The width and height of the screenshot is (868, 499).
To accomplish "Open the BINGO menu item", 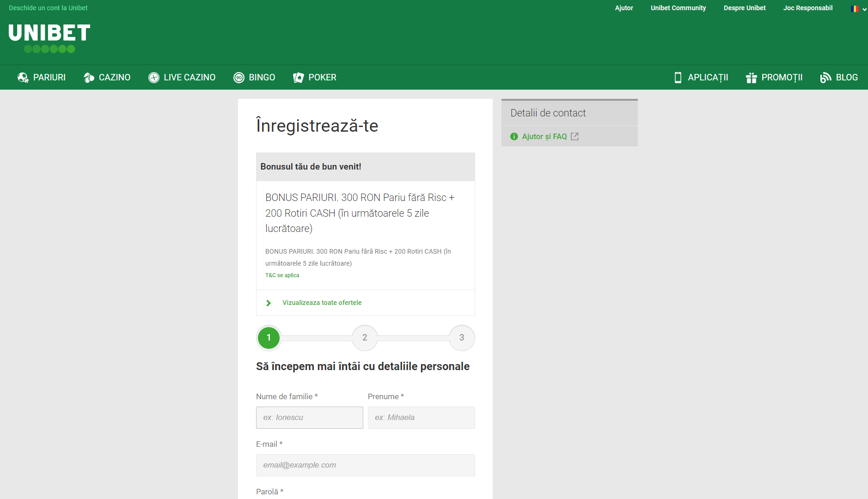I will coord(254,78).
